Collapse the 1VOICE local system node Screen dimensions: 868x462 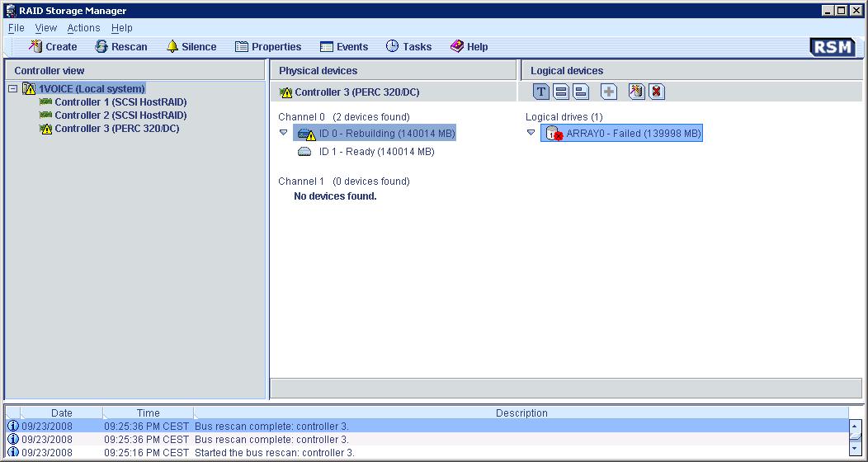(x=13, y=88)
